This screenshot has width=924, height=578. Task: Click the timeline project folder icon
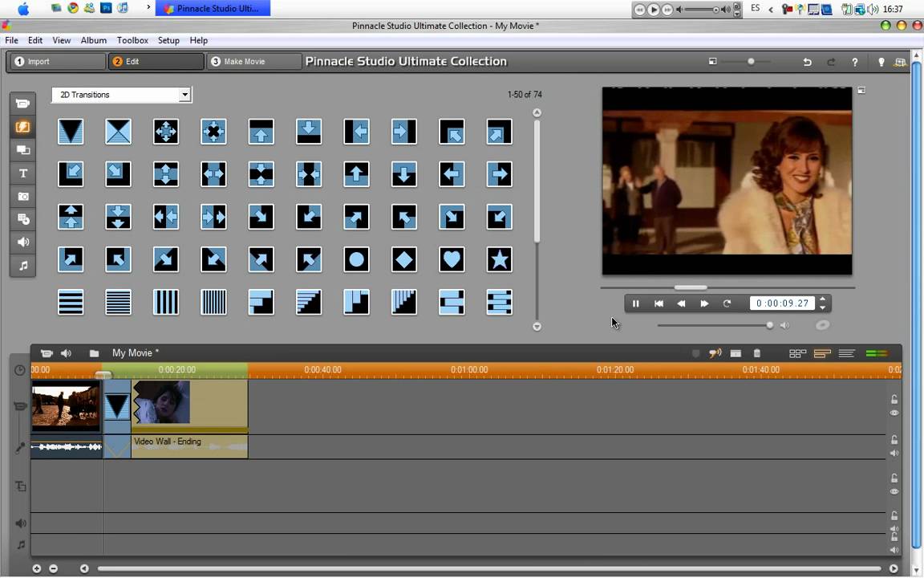(94, 353)
